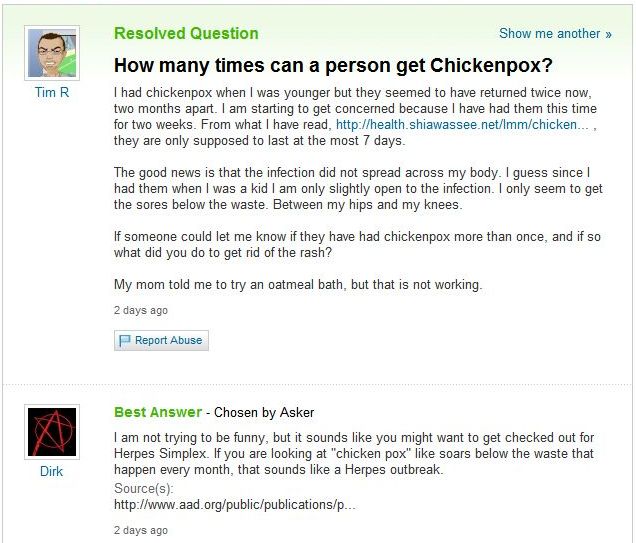636x543 pixels.
Task: Click the flag icon beside Report Abuse
Action: pyautogui.click(x=125, y=341)
